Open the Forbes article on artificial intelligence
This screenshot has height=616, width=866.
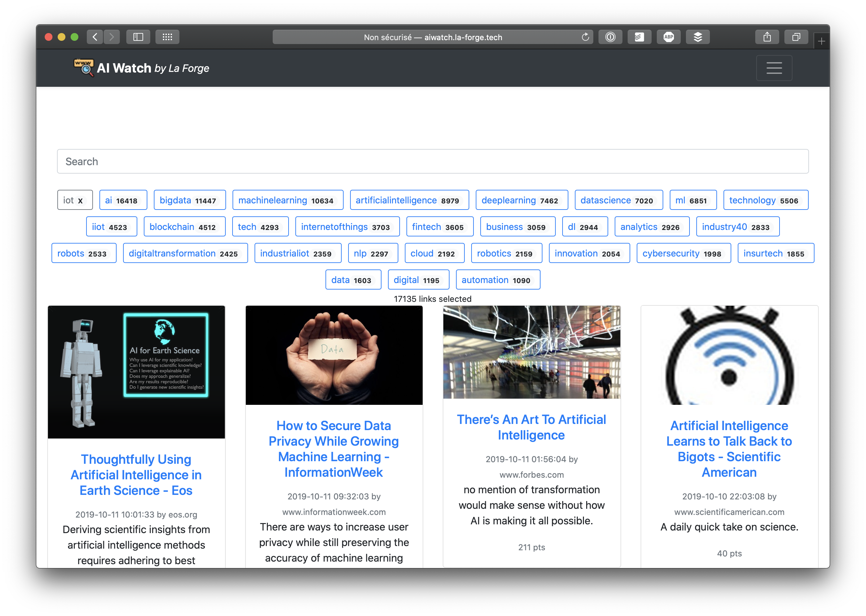pyautogui.click(x=531, y=427)
